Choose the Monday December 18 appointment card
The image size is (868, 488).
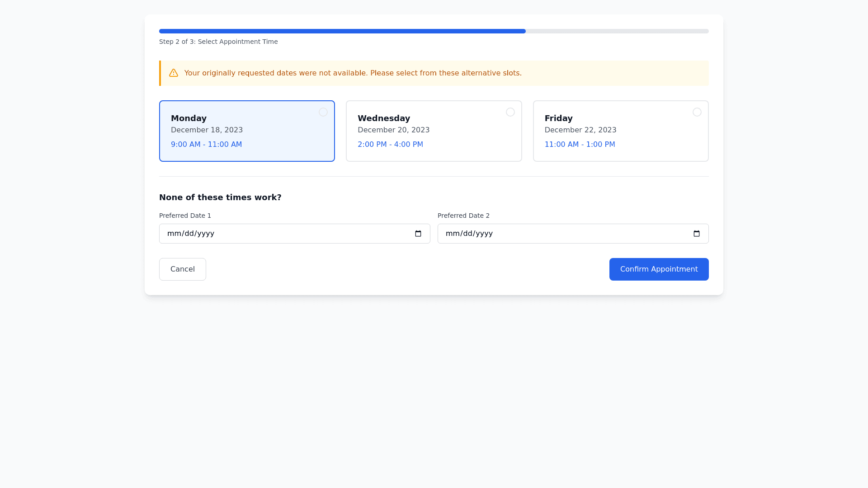coord(247,131)
